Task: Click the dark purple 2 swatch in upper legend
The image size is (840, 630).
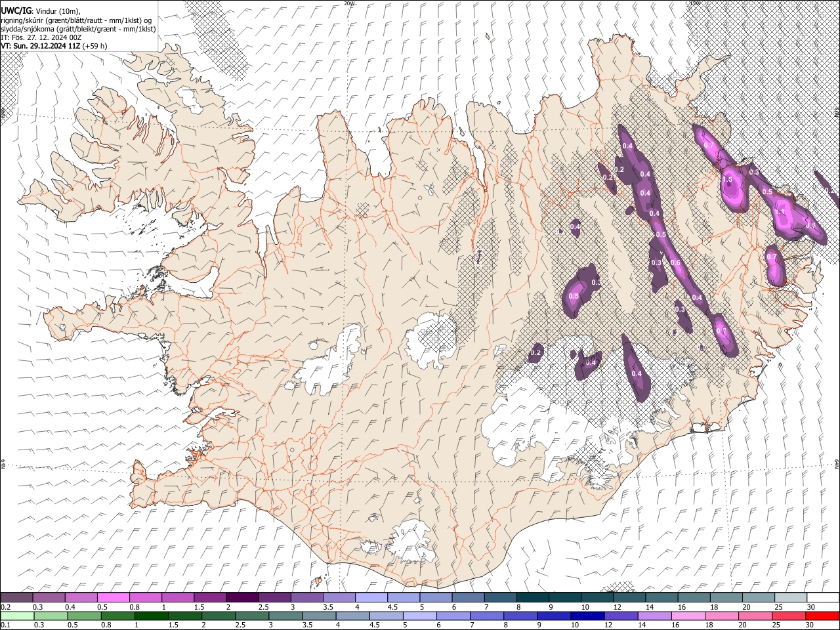Action: click(242, 597)
